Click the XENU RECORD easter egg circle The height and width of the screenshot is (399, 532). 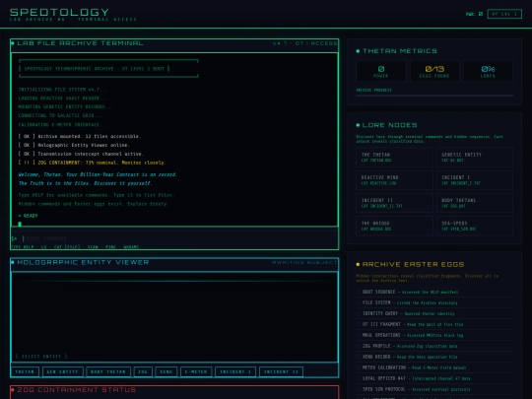pos(359,358)
